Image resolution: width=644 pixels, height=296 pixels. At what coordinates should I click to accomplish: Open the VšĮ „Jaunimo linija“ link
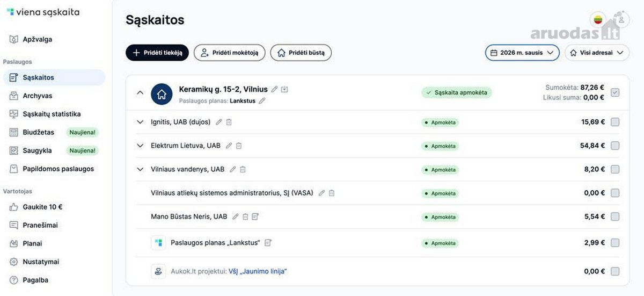click(x=258, y=271)
